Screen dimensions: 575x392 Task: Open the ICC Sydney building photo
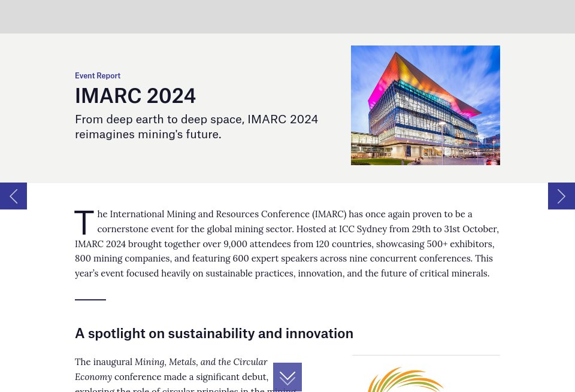[425, 105]
